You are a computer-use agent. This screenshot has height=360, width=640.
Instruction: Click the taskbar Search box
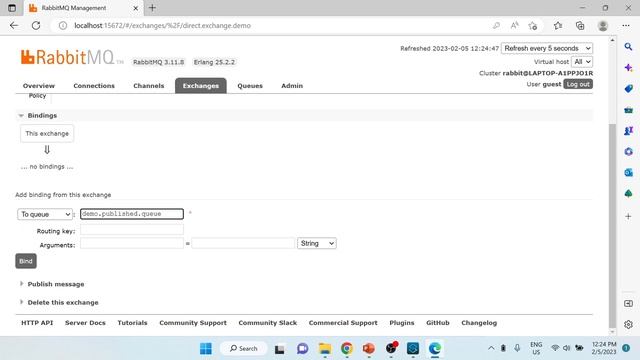(244, 349)
